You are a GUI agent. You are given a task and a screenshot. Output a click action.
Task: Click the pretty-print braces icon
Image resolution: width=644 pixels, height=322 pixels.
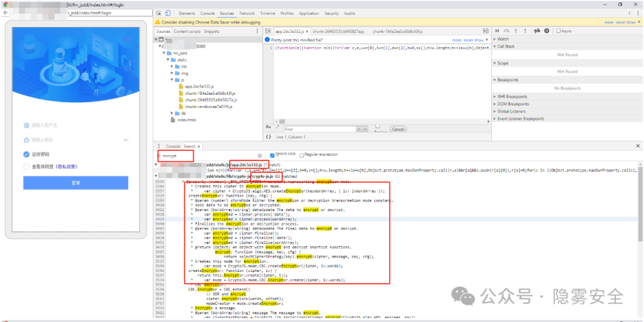tap(268, 137)
